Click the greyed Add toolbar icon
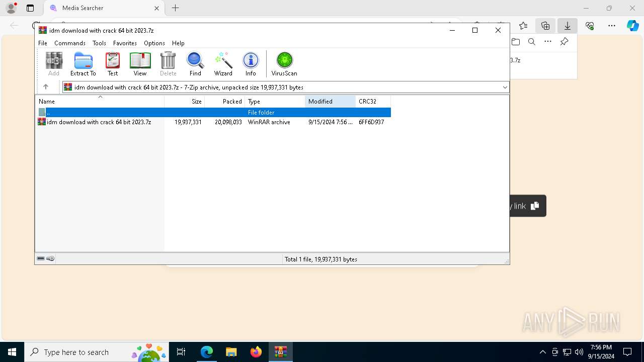The width and height of the screenshot is (644, 362). point(54,64)
